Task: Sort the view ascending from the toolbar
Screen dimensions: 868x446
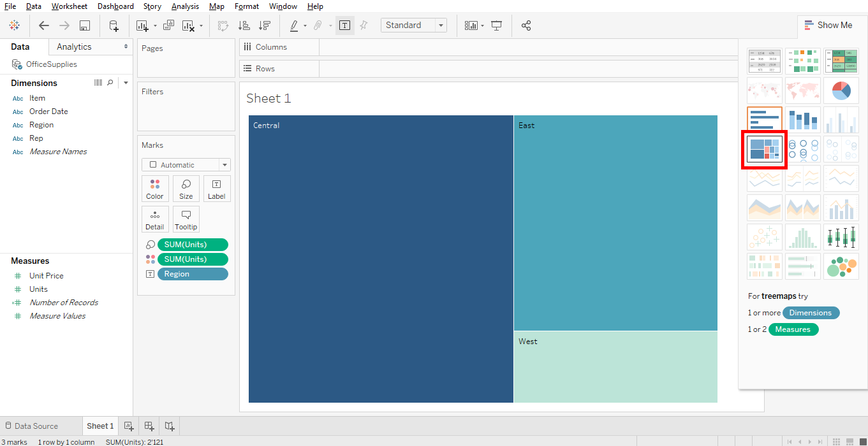Action: pyautogui.click(x=244, y=25)
